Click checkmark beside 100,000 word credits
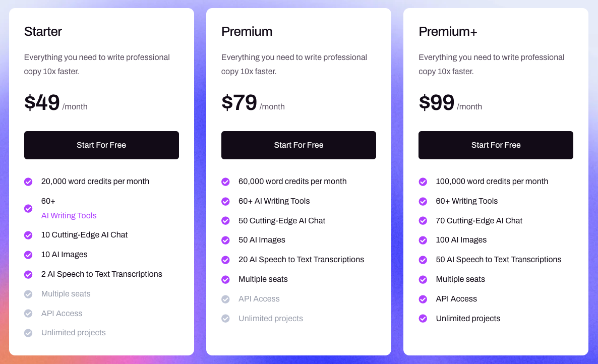 pyautogui.click(x=423, y=181)
